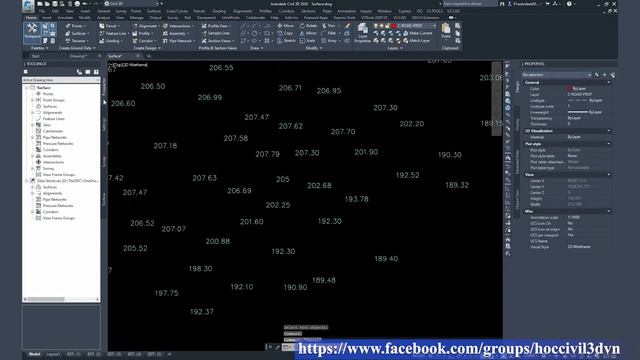Open the Points dropdown in ribbon
Screen dimensions: 640x360
tap(76, 26)
